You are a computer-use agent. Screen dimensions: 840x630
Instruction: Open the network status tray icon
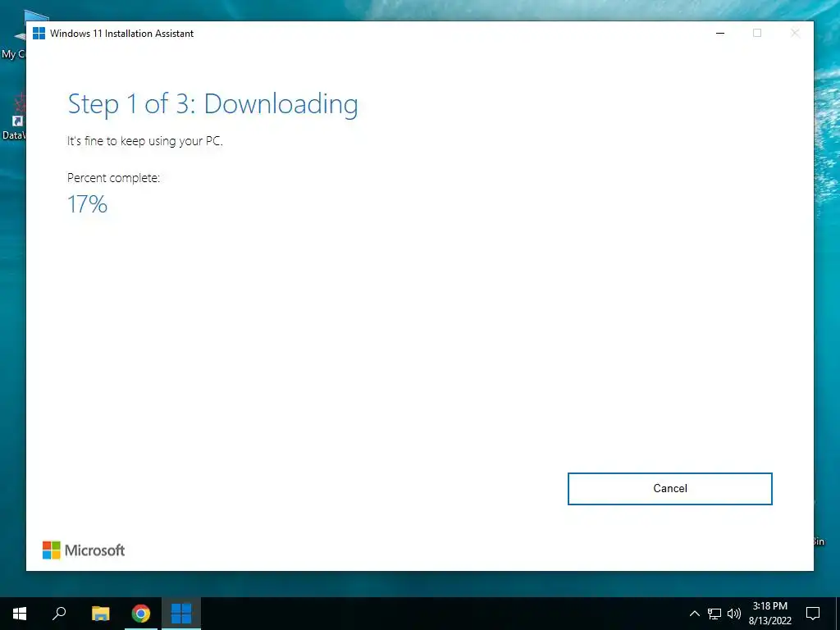tap(714, 614)
